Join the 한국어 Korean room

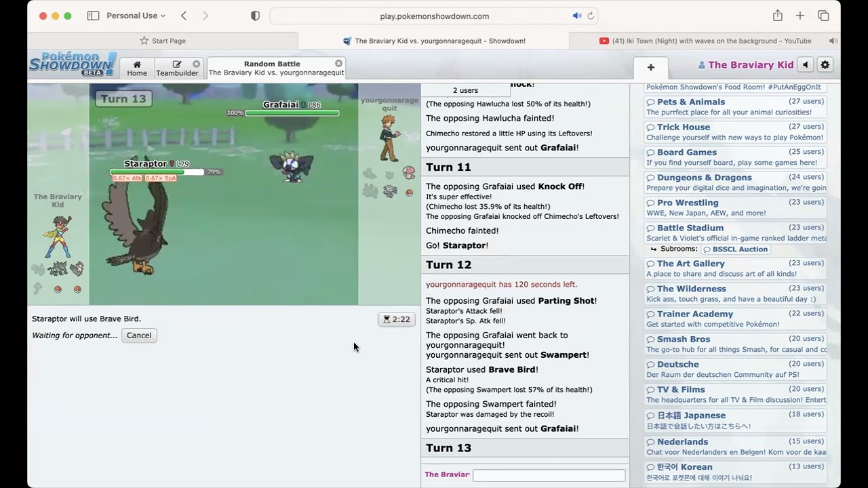(x=735, y=472)
